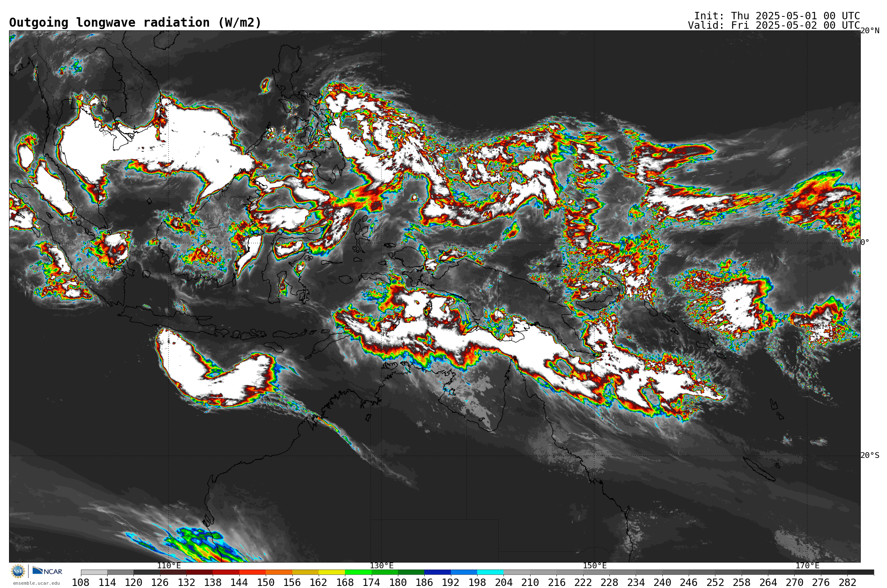This screenshot has height=588, width=887.
Task: Pick the dark red 132–138 colorbar swatch
Action: point(200,572)
